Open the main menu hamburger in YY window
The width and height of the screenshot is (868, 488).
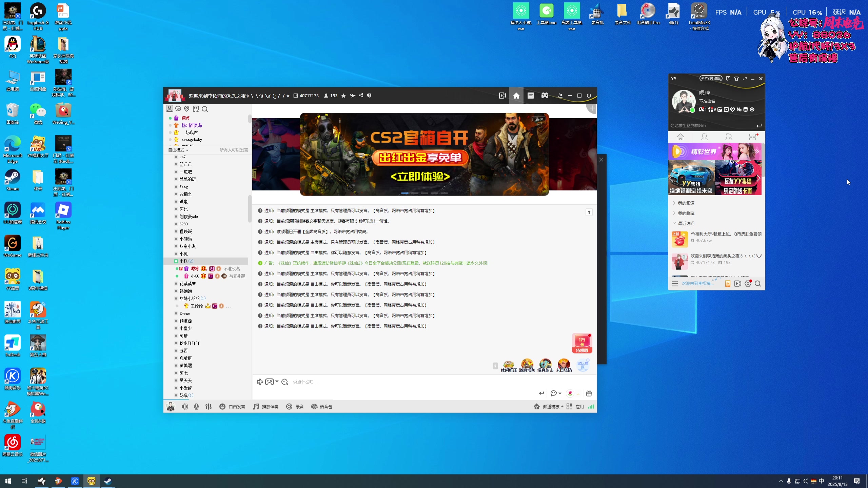coord(675,284)
